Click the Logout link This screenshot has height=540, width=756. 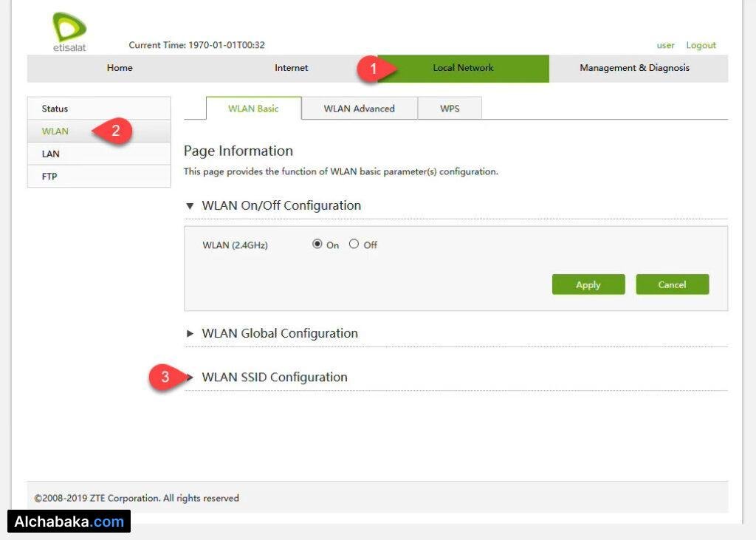coord(701,45)
